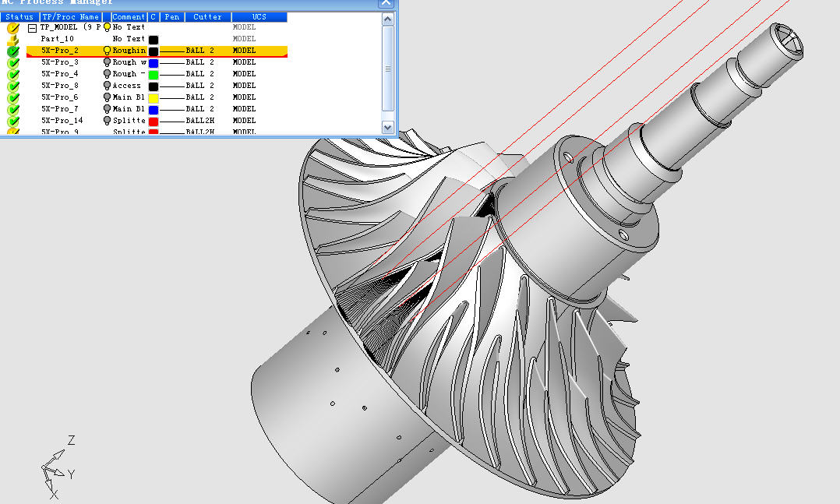Click the process list scroll up arrow
The image size is (840, 504).
coord(388,19)
